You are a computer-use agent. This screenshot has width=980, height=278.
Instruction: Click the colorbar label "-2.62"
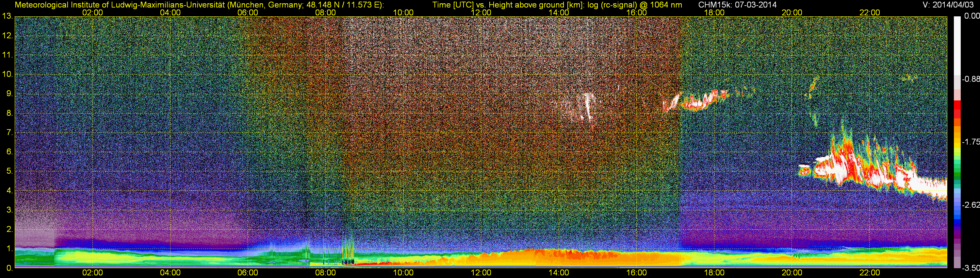(971, 205)
